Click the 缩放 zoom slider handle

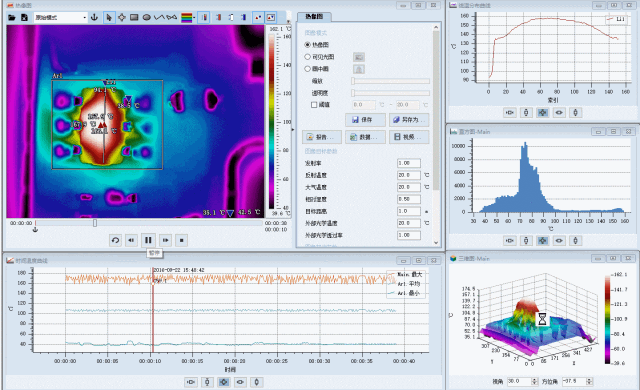pyautogui.click(x=353, y=81)
